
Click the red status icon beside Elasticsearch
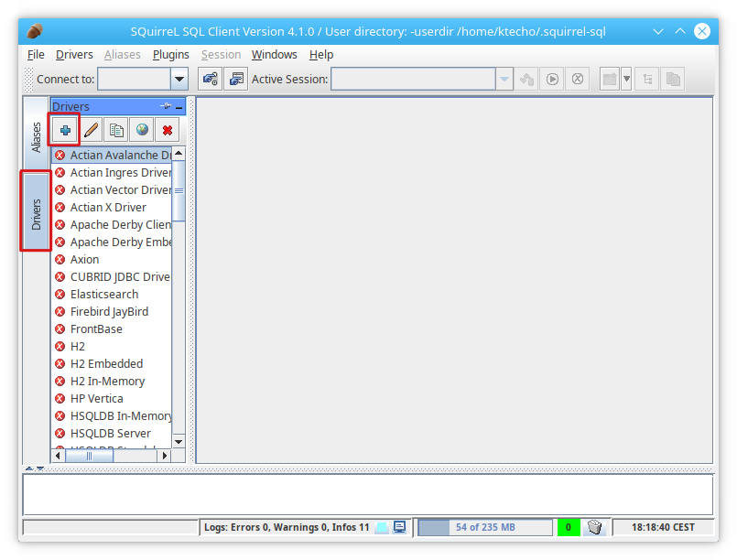click(60, 294)
